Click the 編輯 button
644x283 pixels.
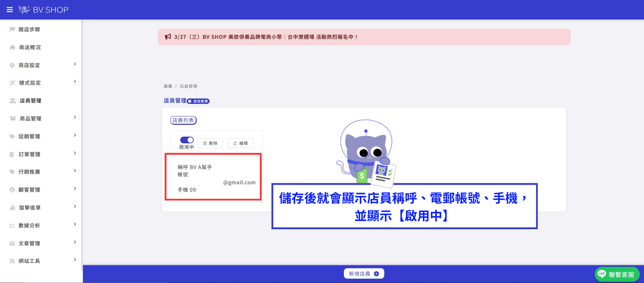click(241, 143)
